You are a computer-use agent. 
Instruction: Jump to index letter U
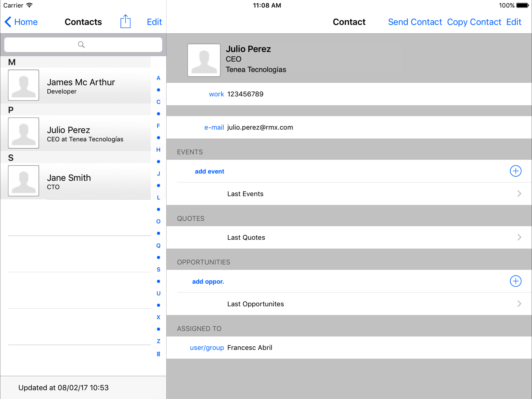coord(159,293)
